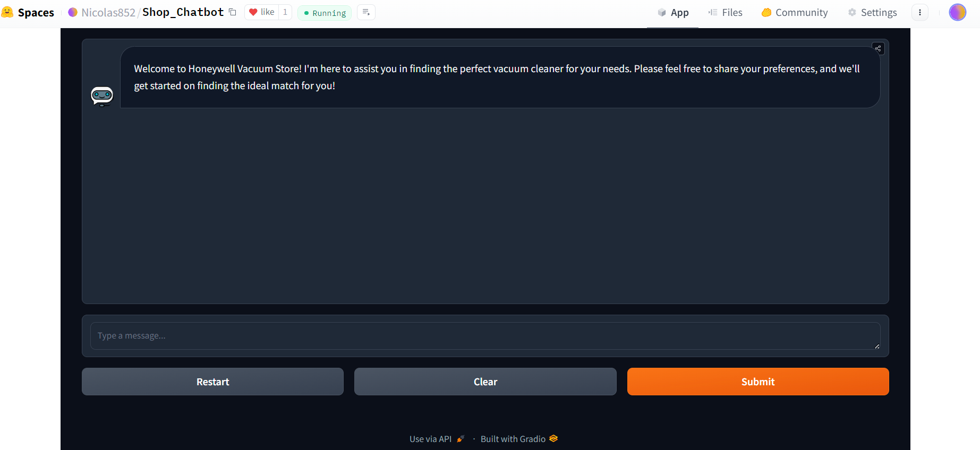
Task: Focus the Type a message input field
Action: 485,336
